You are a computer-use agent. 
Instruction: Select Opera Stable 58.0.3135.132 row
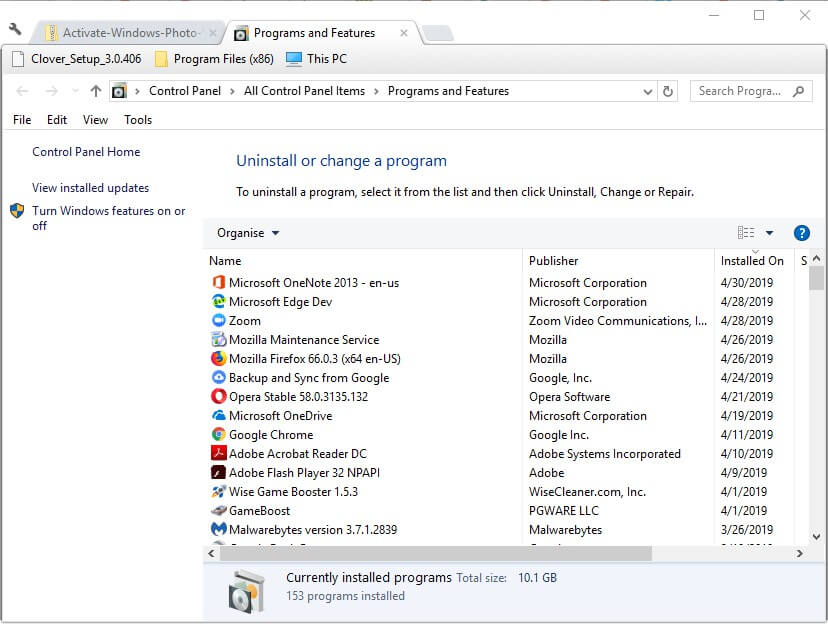click(x=506, y=396)
